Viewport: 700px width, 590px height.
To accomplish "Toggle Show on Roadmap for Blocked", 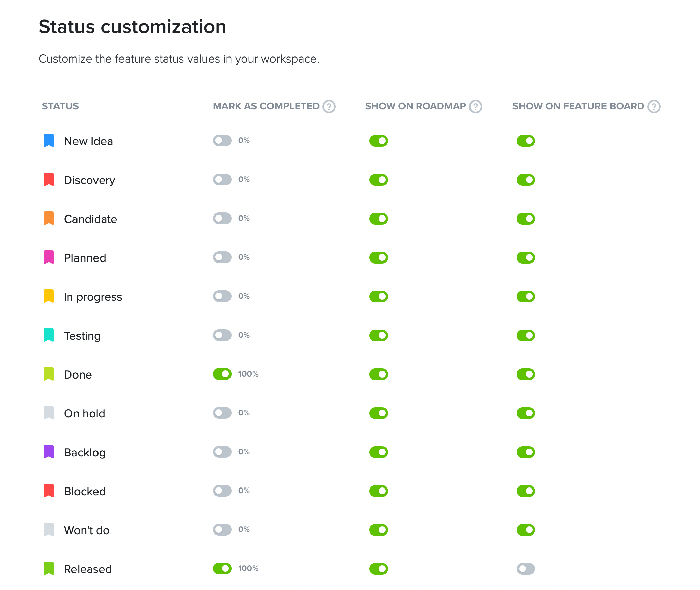I will click(x=378, y=491).
